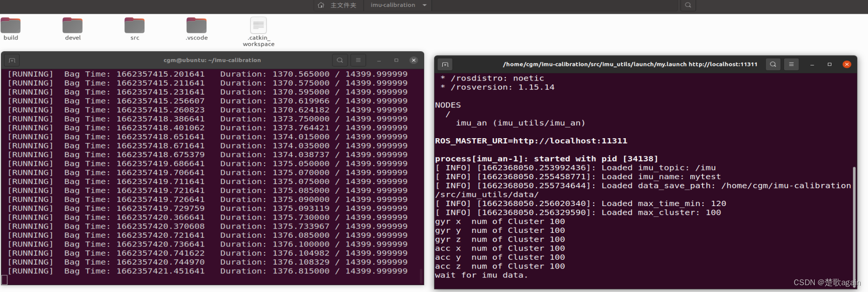The image size is (868, 292).
Task: Maximize the cgm@ubuntu terminal window
Action: tap(396, 60)
